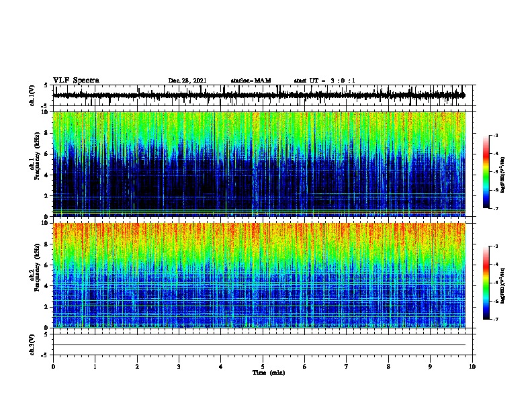Click time axis tick label "6"

click(x=305, y=367)
